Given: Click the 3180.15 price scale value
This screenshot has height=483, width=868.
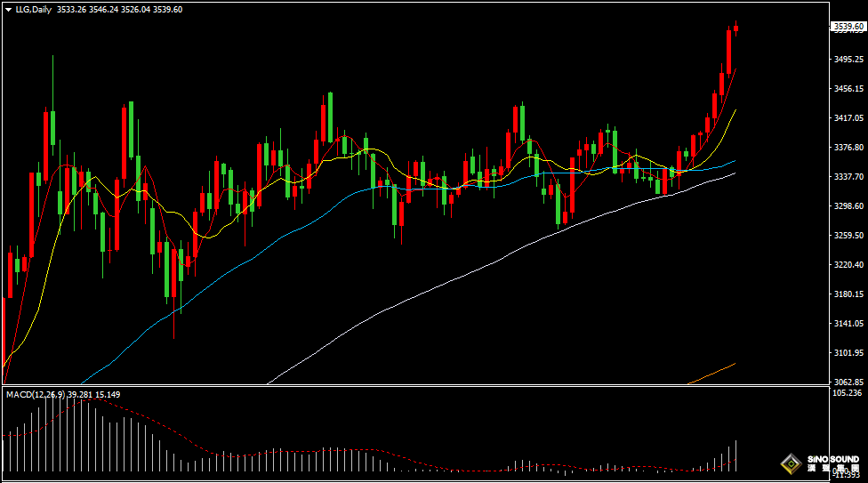Looking at the screenshot, I should [848, 294].
